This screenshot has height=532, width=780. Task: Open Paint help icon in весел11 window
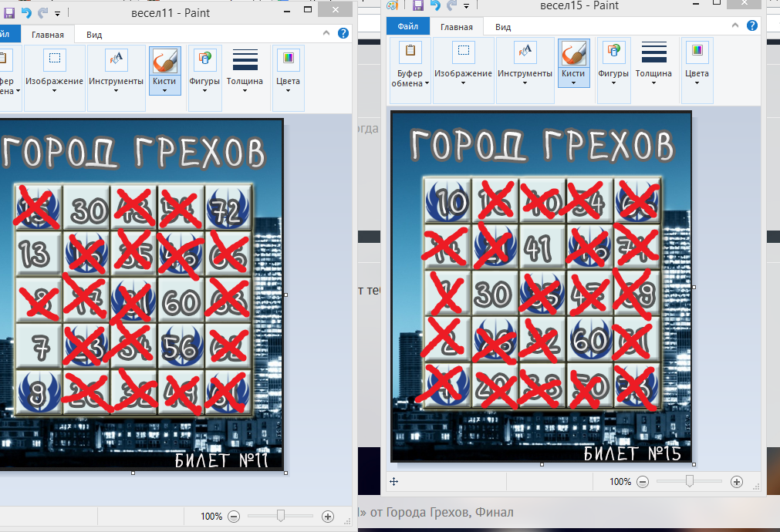tap(343, 34)
